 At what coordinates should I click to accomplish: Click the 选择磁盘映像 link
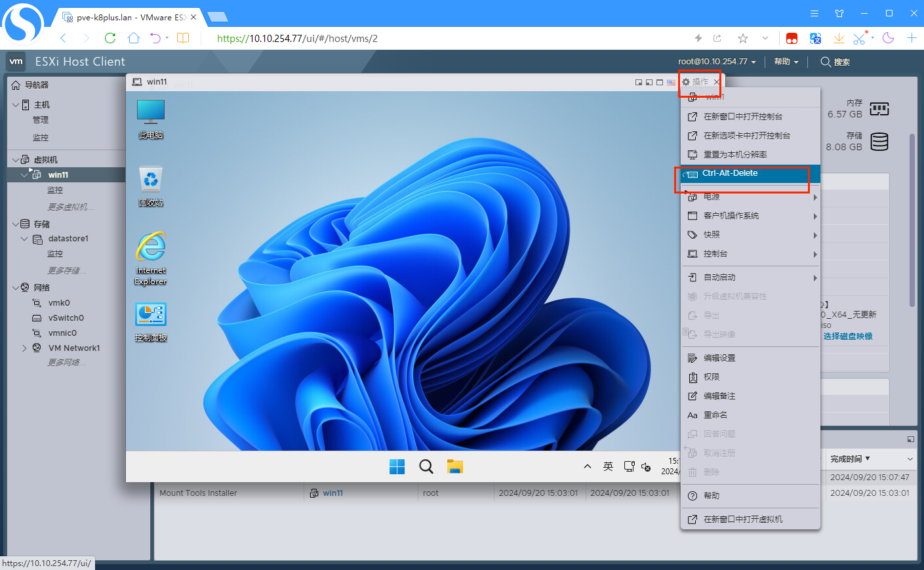point(848,336)
